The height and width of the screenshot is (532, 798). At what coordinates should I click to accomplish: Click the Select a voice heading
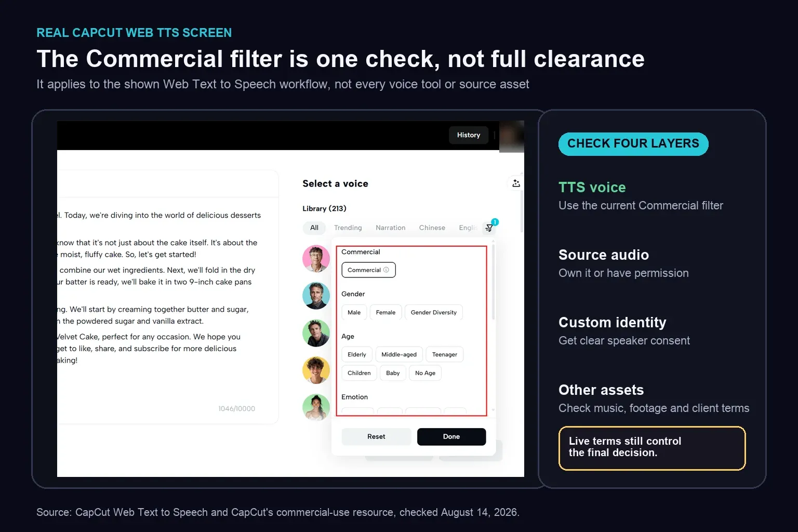[x=335, y=183]
